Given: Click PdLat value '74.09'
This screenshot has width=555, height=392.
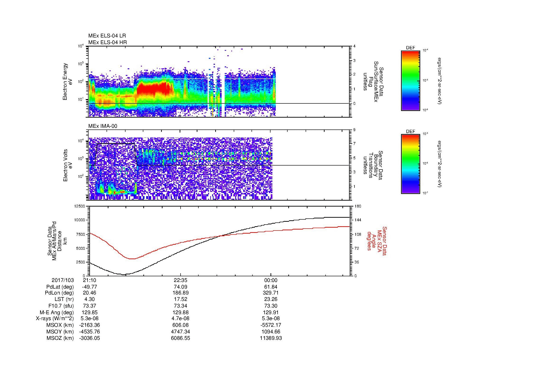Looking at the screenshot, I should 181,287.
